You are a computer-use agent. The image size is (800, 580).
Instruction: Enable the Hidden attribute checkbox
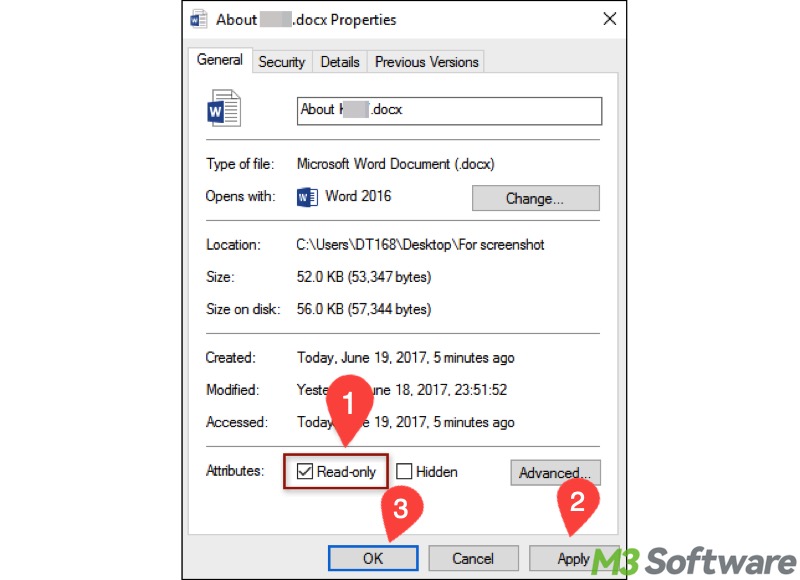tap(404, 471)
